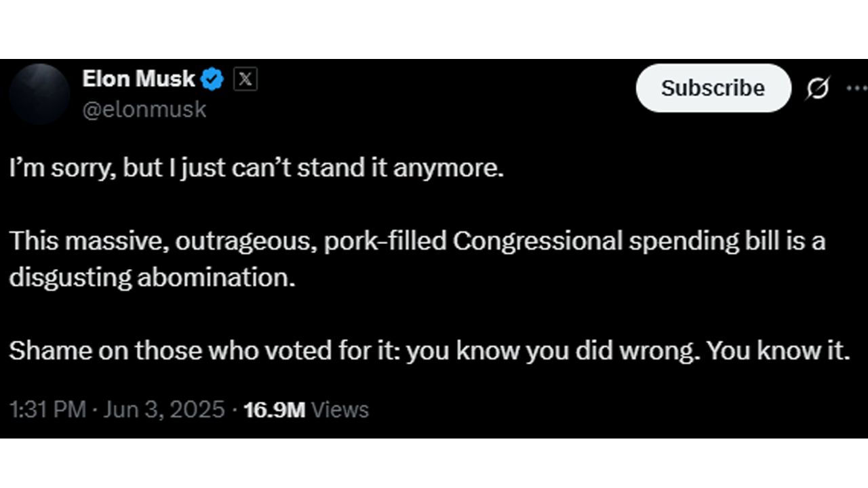Click the "I'm sorry, but I just" line
Screen dimensions: 868x488
point(257,168)
